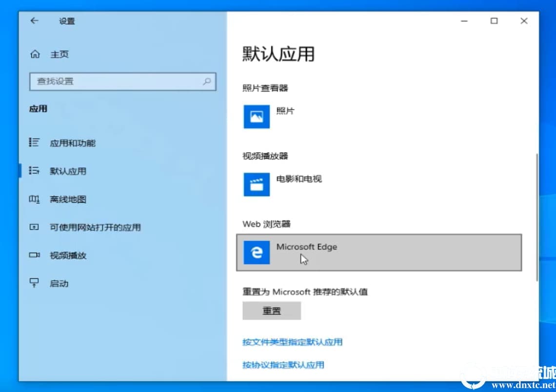Select 默认应用 in the sidebar
The height and width of the screenshot is (392, 556).
tap(68, 171)
